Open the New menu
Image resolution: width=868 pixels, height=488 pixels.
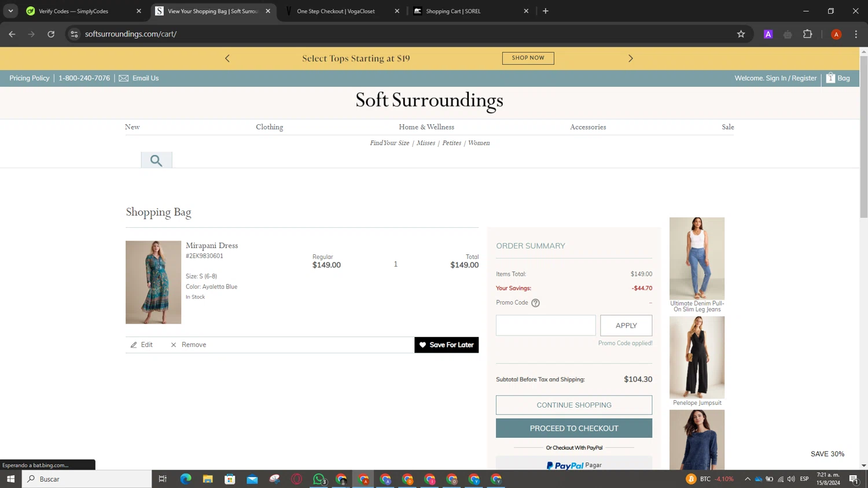click(x=133, y=127)
